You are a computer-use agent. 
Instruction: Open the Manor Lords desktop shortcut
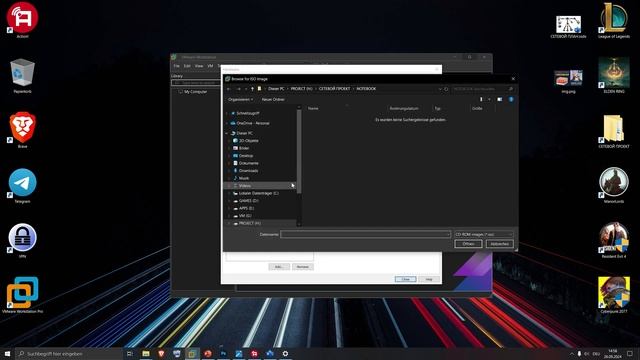tap(613, 184)
